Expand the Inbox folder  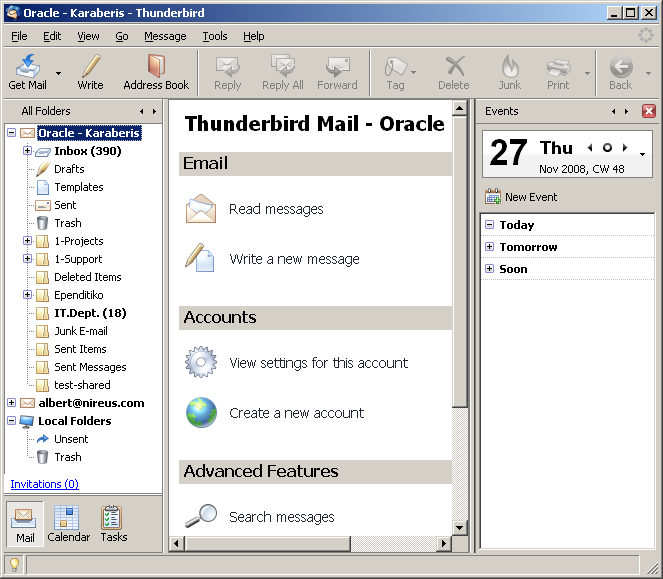[27, 151]
